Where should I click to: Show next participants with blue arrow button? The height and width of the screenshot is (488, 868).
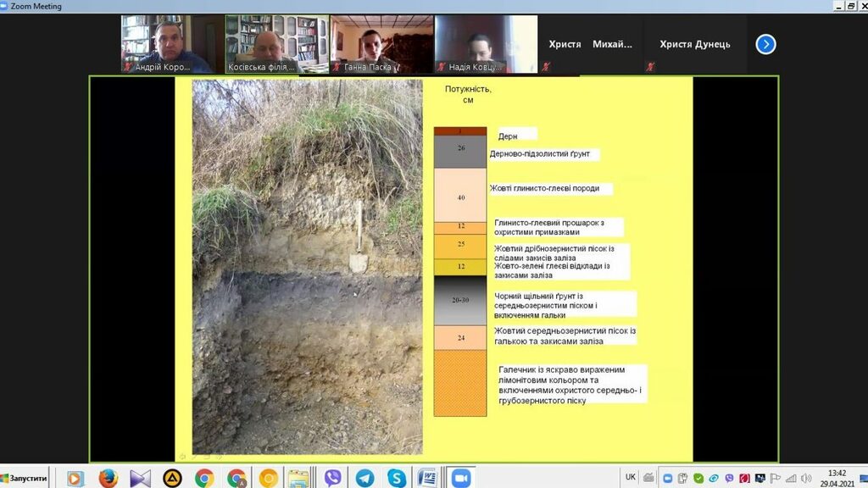(765, 44)
